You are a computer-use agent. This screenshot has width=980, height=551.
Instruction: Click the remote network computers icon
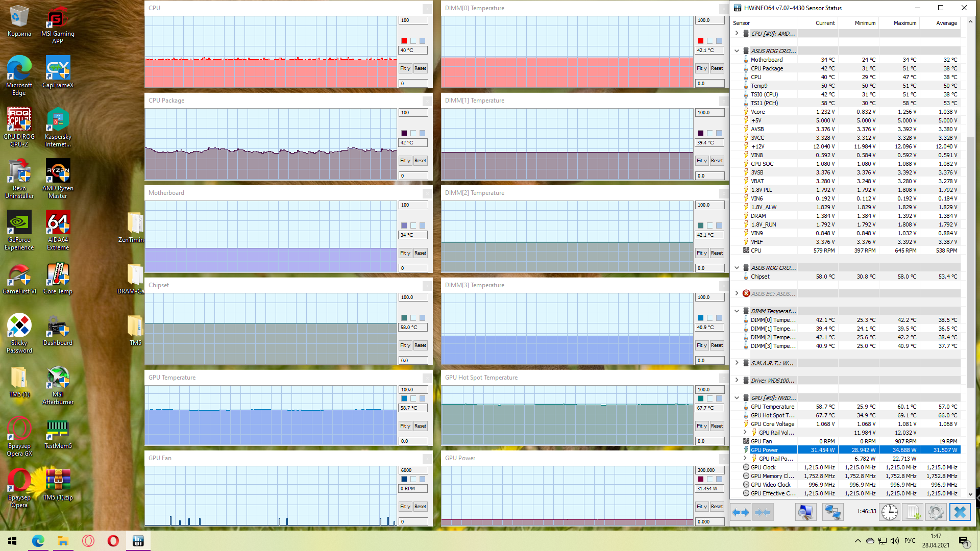(832, 512)
